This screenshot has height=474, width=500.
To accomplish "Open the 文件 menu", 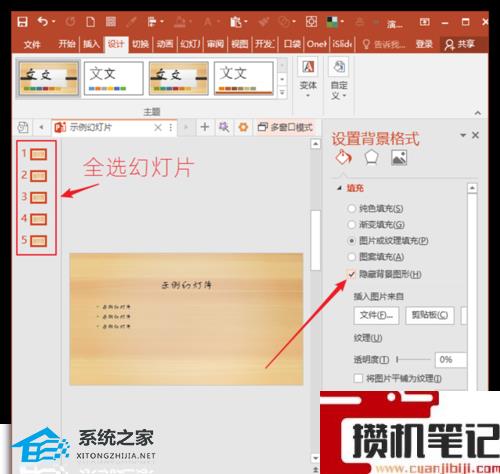I will (x=32, y=44).
